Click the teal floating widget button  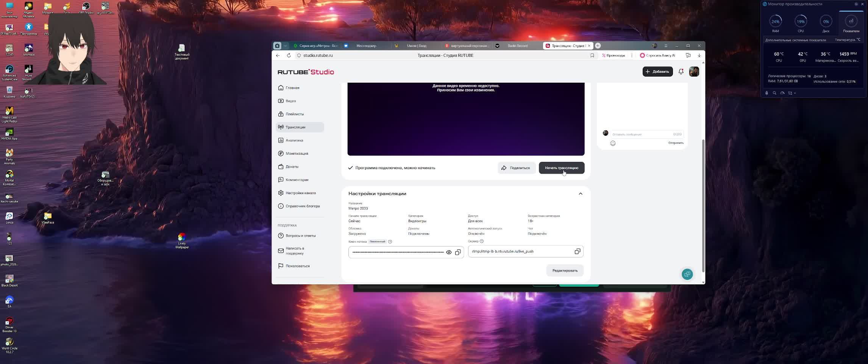(x=687, y=274)
